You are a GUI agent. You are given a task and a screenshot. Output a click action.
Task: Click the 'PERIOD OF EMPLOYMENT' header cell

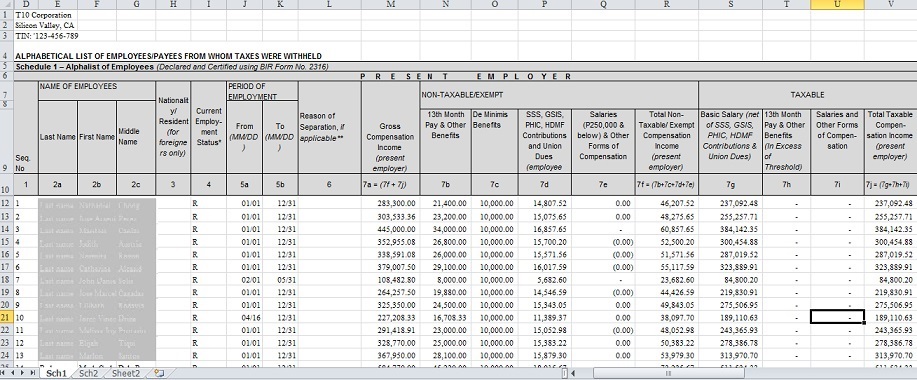[262, 91]
